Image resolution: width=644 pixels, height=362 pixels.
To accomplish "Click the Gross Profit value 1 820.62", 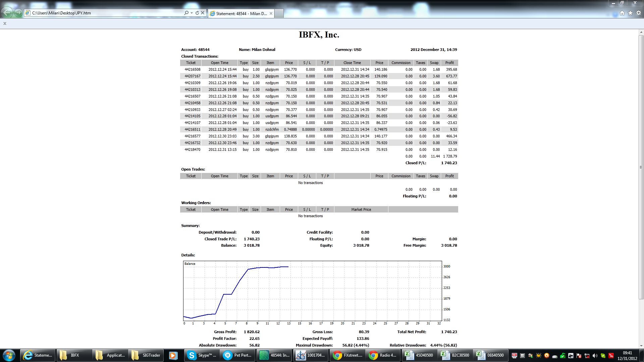I will click(252, 332).
